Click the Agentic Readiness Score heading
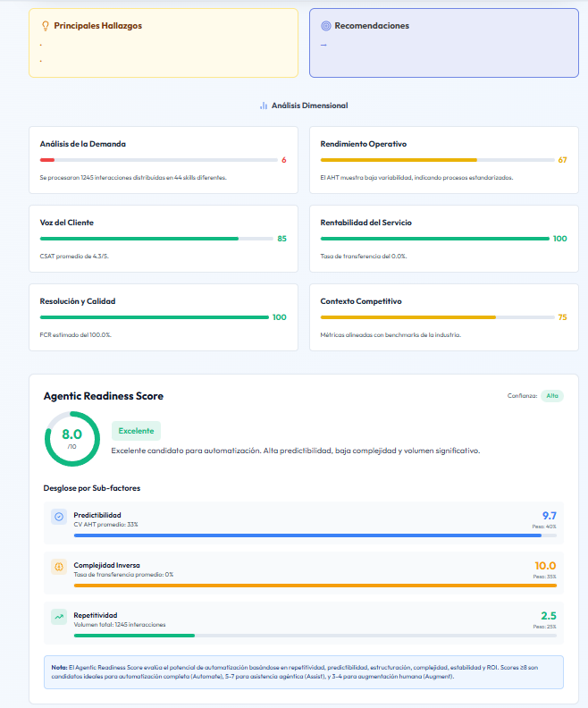The image size is (588, 708). click(104, 396)
